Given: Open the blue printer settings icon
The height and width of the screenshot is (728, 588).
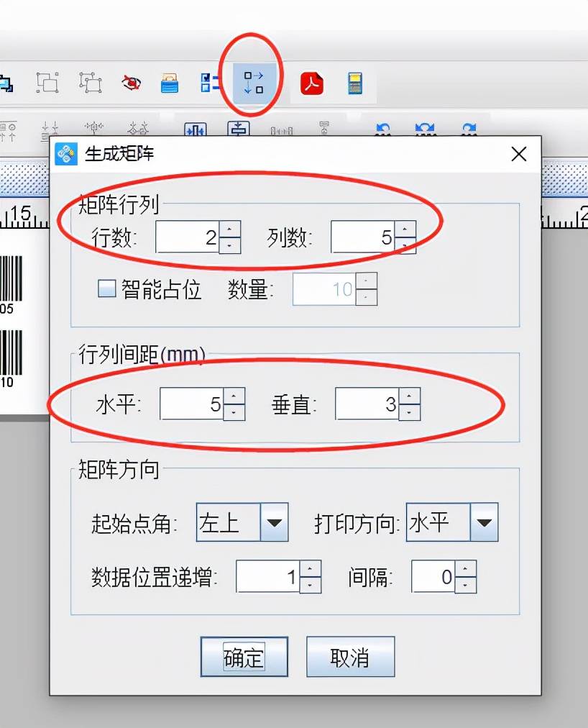Looking at the screenshot, I should click(170, 83).
